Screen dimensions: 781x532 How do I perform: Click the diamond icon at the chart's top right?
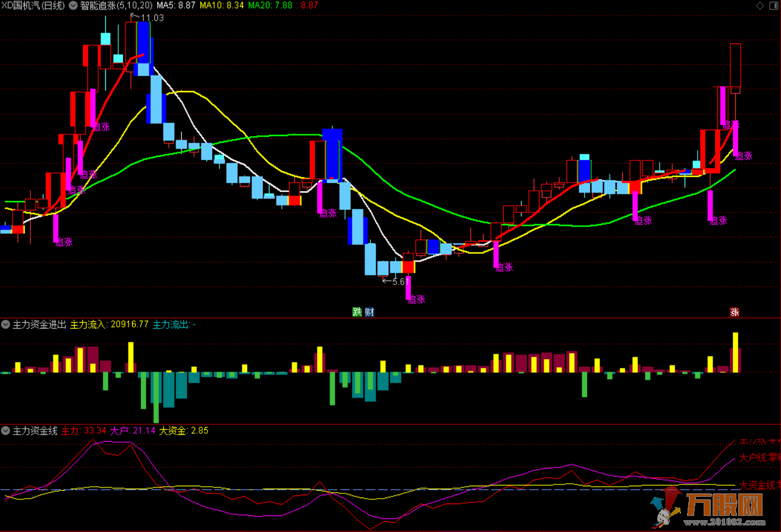[x=760, y=6]
